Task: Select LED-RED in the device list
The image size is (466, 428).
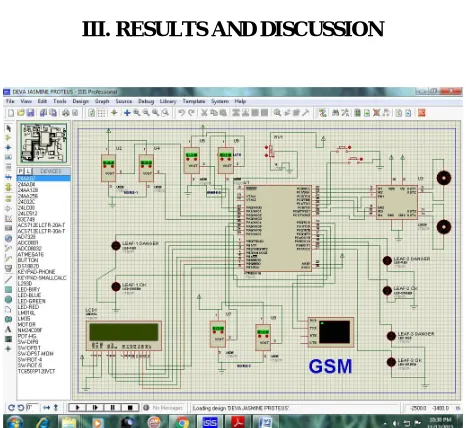Action: point(28,307)
